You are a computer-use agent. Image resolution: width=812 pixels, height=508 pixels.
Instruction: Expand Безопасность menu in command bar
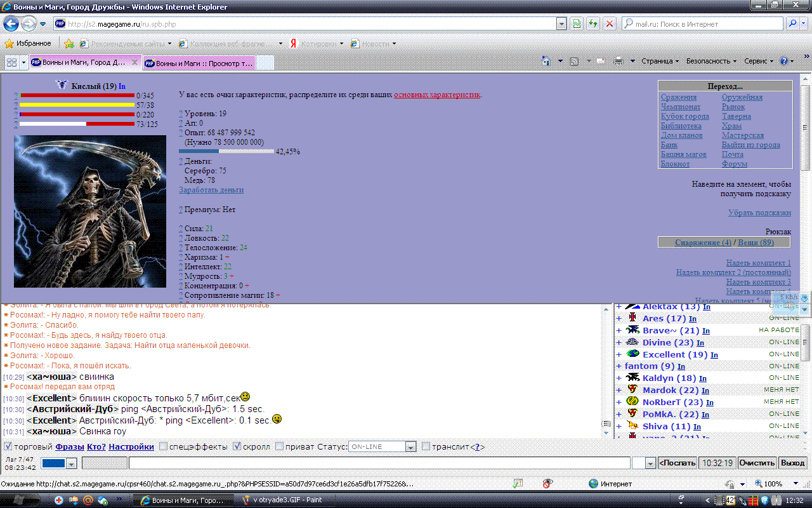pos(711,61)
